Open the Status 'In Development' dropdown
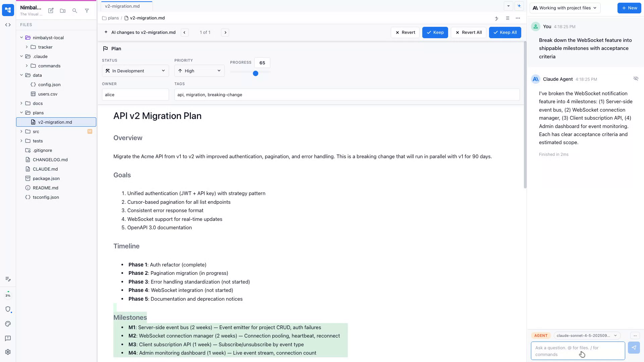Viewport: 644px width, 362px height. tap(135, 71)
